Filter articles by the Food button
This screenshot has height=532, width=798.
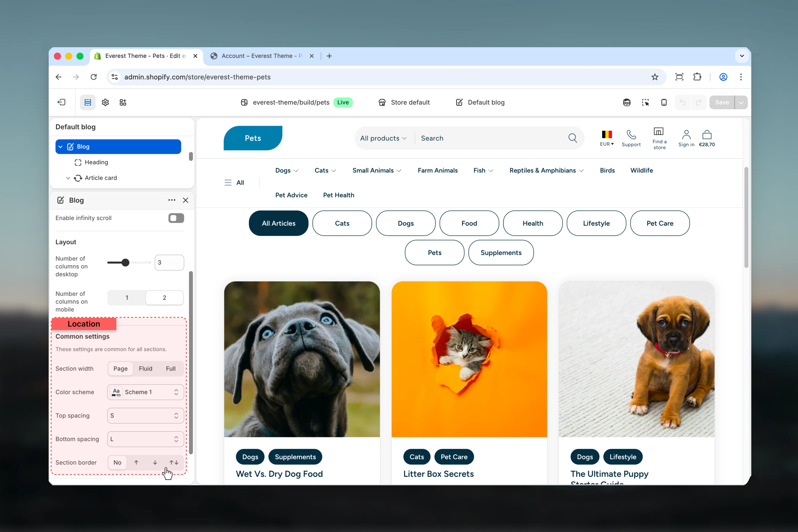click(x=469, y=224)
